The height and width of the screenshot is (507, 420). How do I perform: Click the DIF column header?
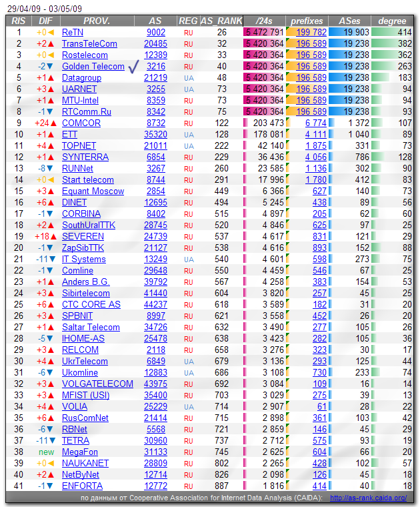click(45, 21)
